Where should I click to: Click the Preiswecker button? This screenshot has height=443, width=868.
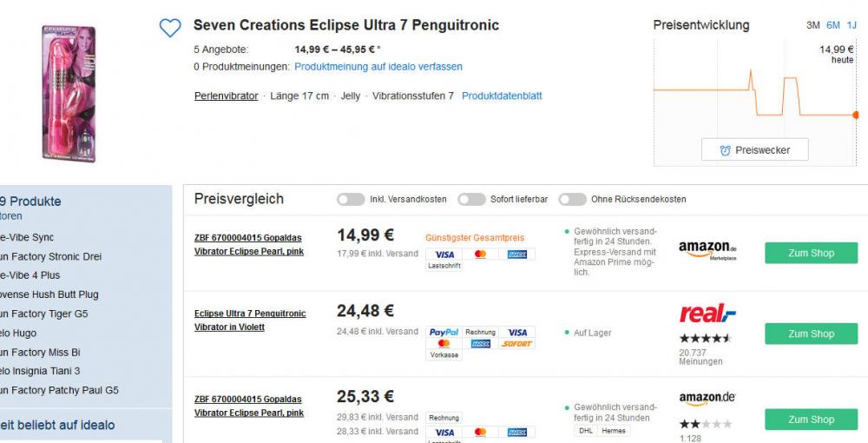pos(754,150)
